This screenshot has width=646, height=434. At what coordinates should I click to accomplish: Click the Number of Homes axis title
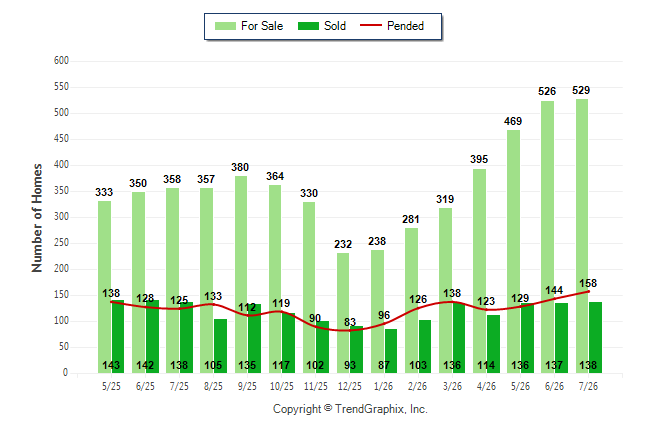(37, 218)
